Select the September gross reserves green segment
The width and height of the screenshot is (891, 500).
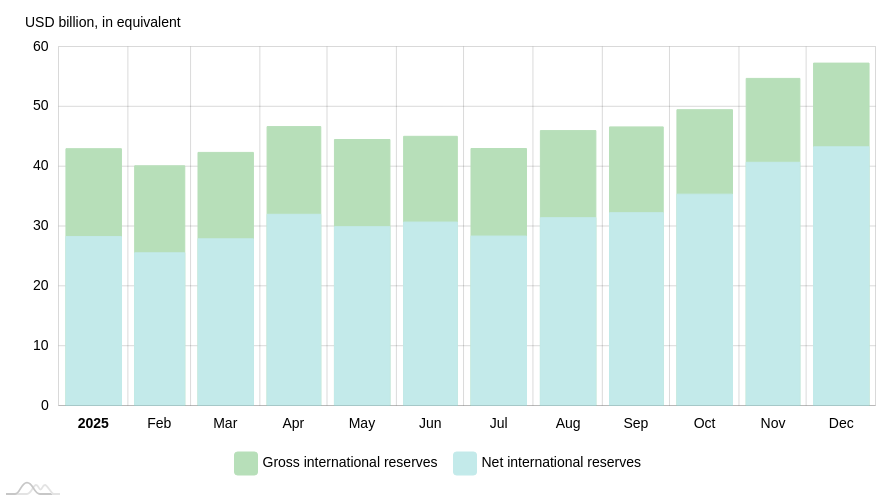(x=636, y=169)
